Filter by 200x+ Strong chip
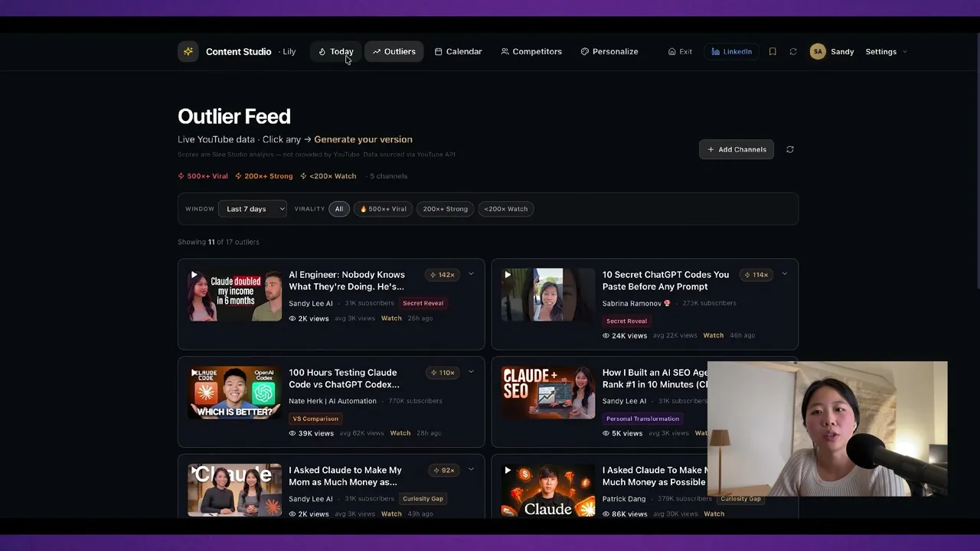Image resolution: width=980 pixels, height=551 pixels. point(445,209)
